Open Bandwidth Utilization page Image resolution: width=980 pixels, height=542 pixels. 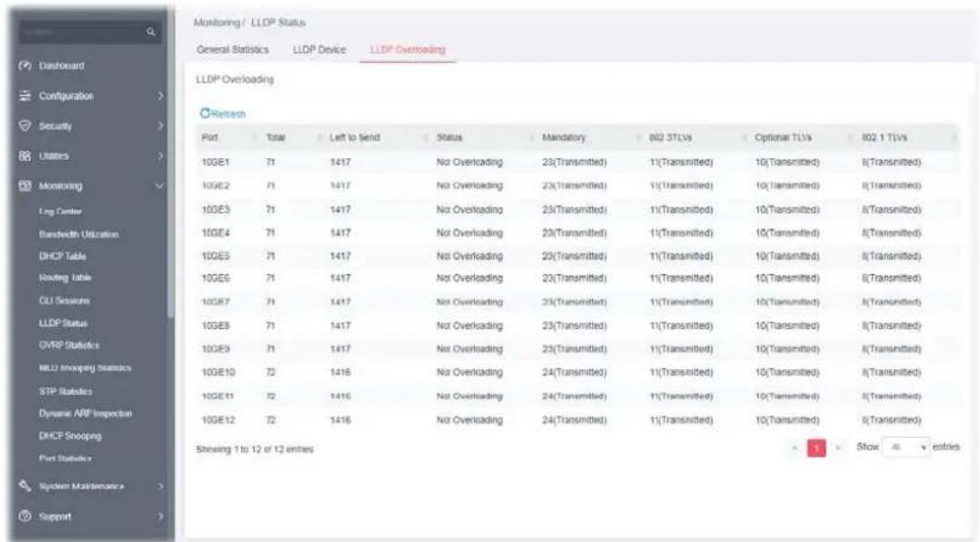click(x=79, y=234)
